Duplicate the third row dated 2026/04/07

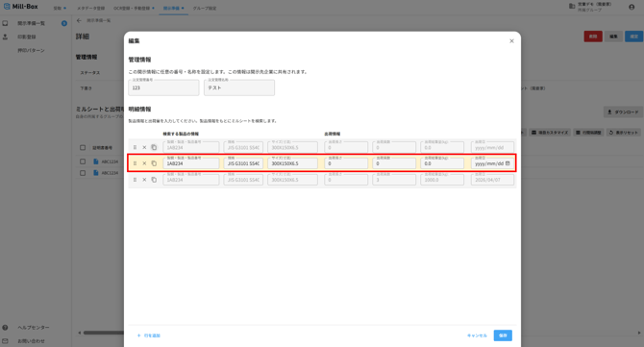click(x=154, y=180)
